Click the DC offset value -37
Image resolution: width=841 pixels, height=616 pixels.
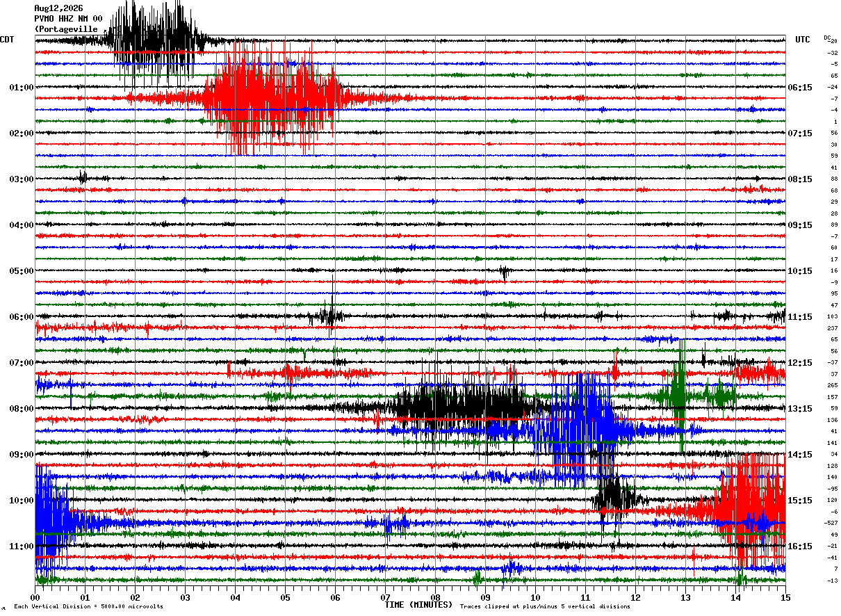[833, 362]
